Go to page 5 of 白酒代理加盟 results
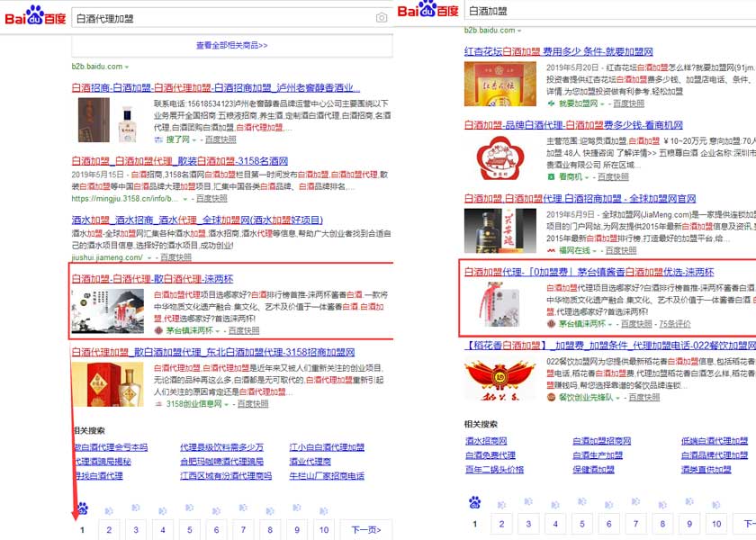The height and width of the screenshot is (540, 756). [190, 530]
